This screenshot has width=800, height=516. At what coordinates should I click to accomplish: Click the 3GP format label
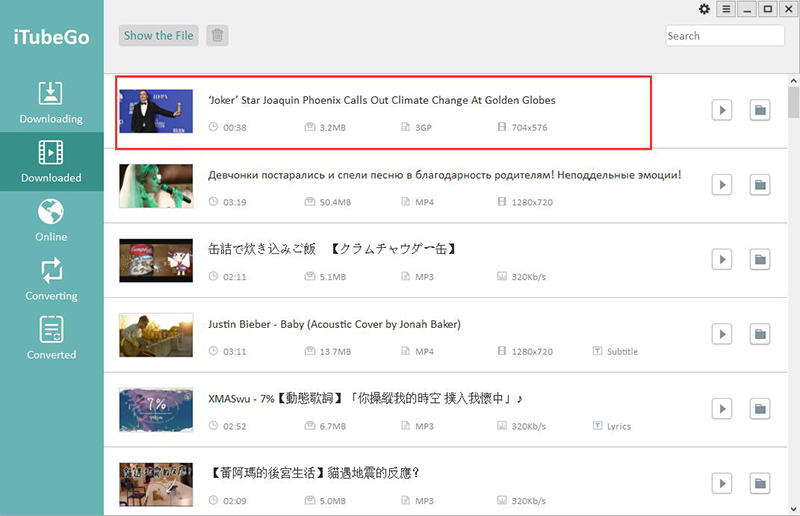coord(423,128)
